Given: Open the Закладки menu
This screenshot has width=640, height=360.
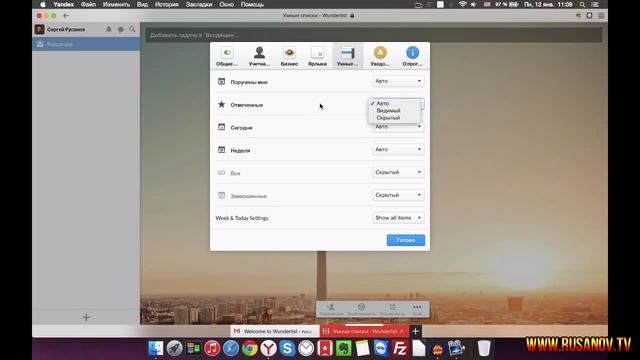Looking at the screenshot, I should (199, 4).
